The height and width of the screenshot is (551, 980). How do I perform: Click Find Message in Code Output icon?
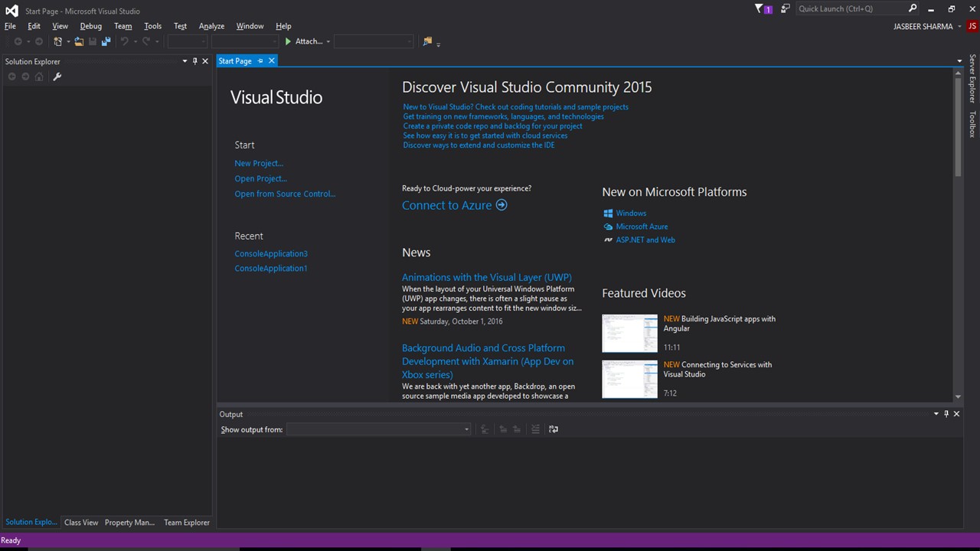click(x=484, y=429)
